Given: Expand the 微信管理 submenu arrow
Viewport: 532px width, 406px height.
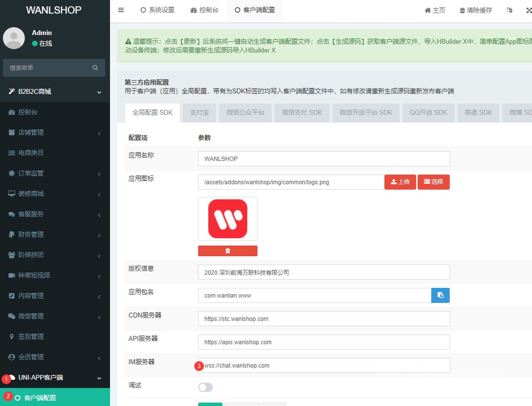Looking at the screenshot, I should (99, 317).
